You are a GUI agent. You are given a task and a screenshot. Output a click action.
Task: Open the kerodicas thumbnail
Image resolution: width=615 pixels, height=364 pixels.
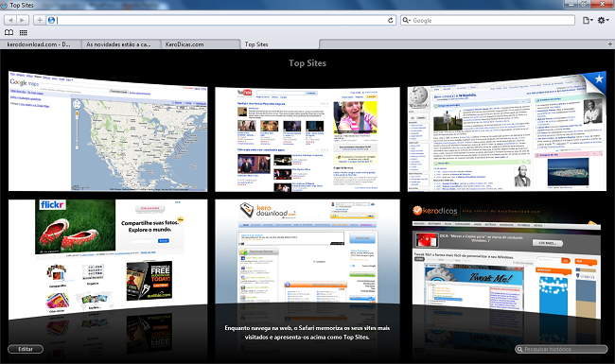coord(506,259)
